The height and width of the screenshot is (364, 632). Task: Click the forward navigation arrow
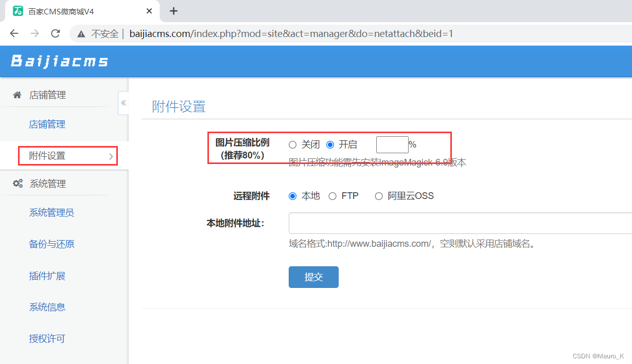coord(34,33)
